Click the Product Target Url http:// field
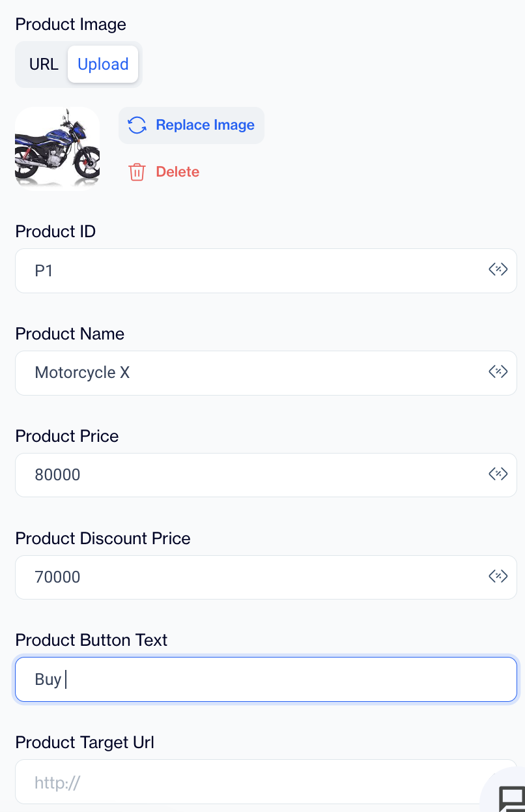The image size is (525, 812). point(248,782)
